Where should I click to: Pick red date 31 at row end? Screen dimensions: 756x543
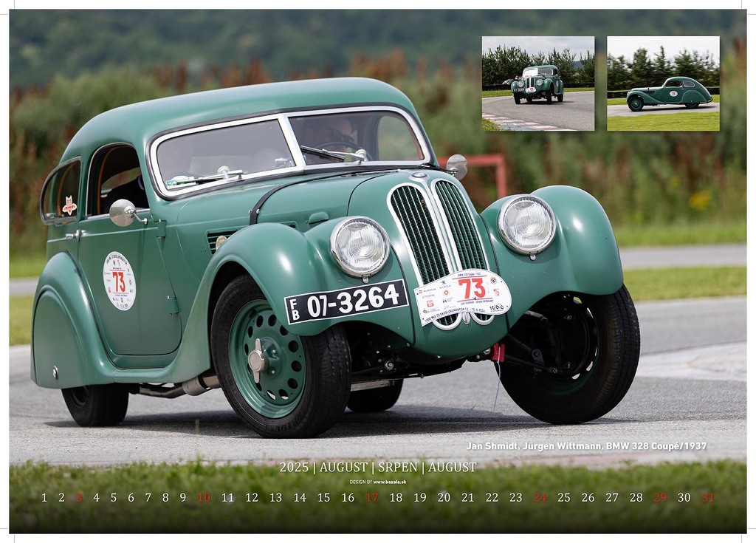click(708, 497)
